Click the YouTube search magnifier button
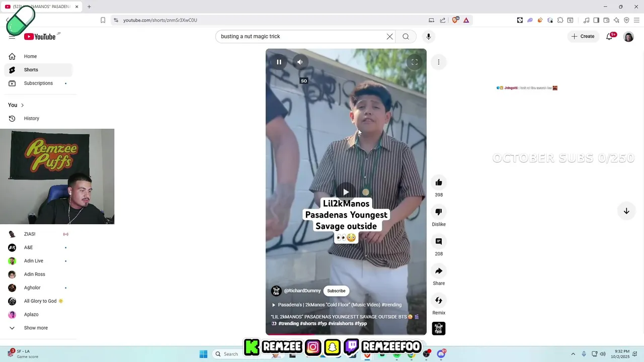Screen dimensions: 644x362 click(406, 36)
